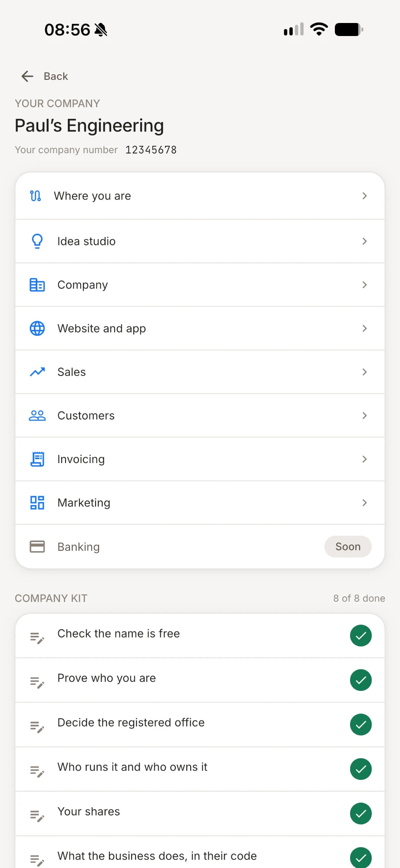Tap the Customers people icon
400x868 pixels.
[37, 415]
